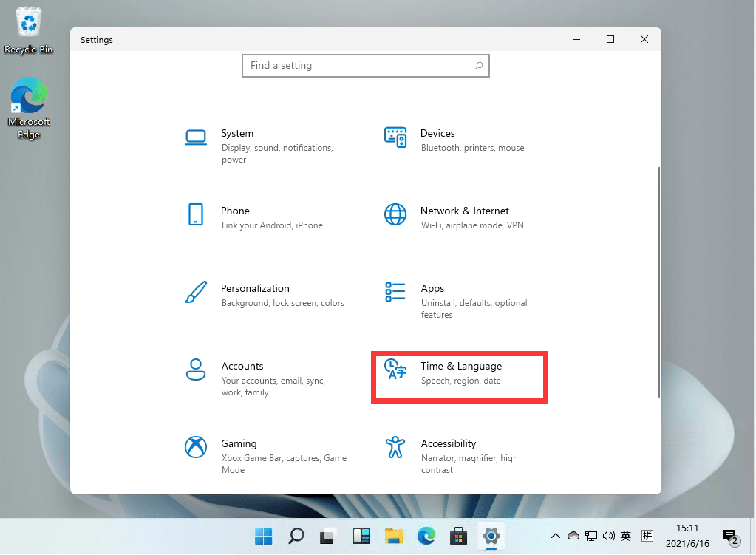Open Network & Internet via the globe icon
The image size is (756, 555).
click(x=395, y=215)
